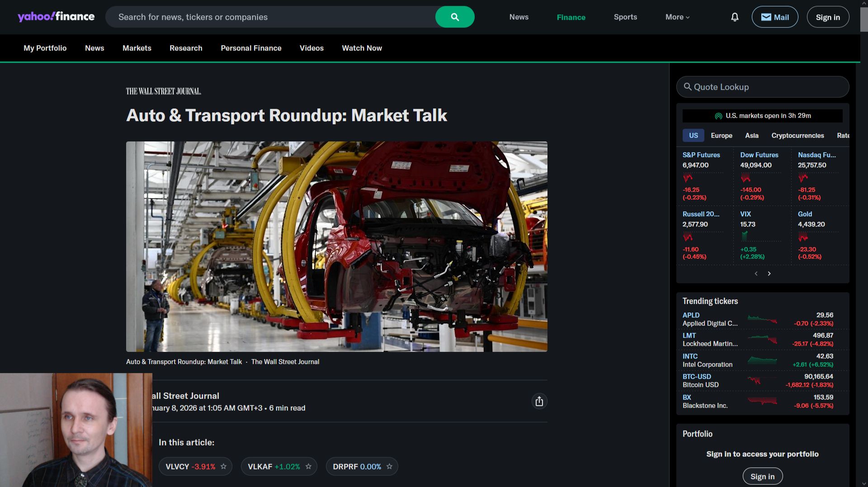Click the share article icon
The image size is (868, 487).
tap(539, 401)
